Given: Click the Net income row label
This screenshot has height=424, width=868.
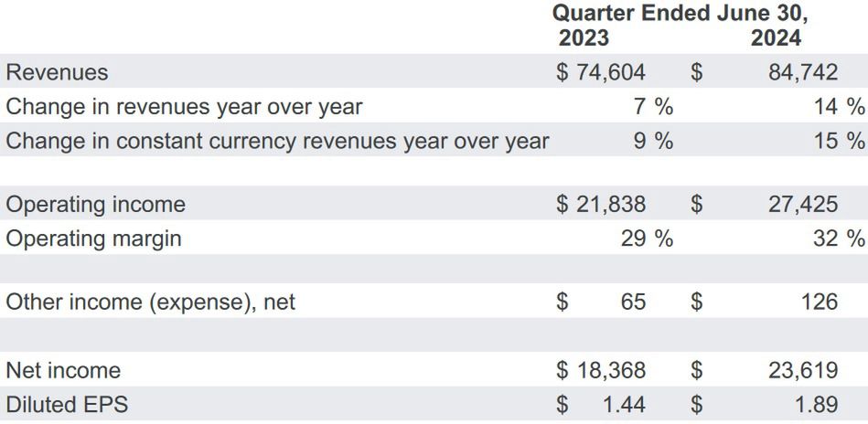Looking at the screenshot, I should pyautogui.click(x=63, y=370).
